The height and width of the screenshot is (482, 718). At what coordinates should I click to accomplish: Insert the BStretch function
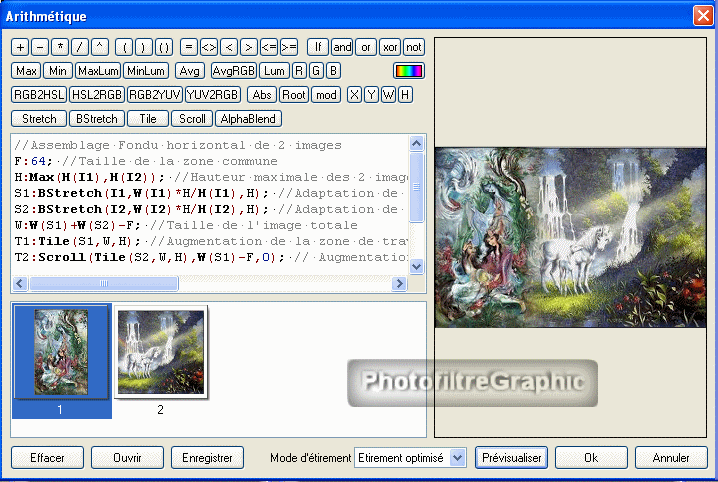point(96,119)
